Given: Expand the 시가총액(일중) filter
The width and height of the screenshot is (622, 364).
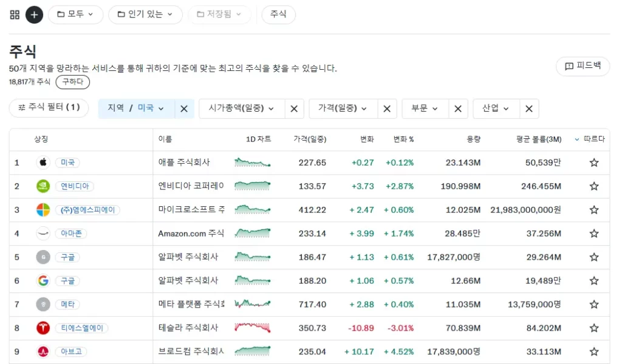Looking at the screenshot, I should pyautogui.click(x=242, y=109).
